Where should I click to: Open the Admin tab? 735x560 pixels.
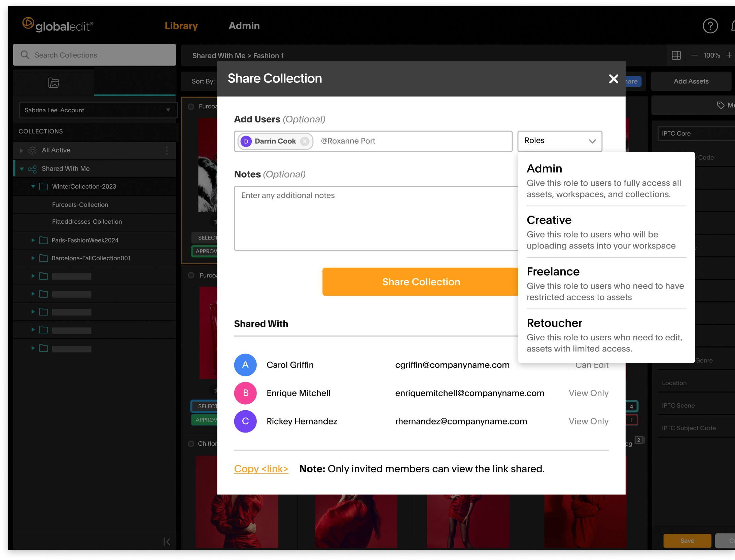pyautogui.click(x=244, y=26)
